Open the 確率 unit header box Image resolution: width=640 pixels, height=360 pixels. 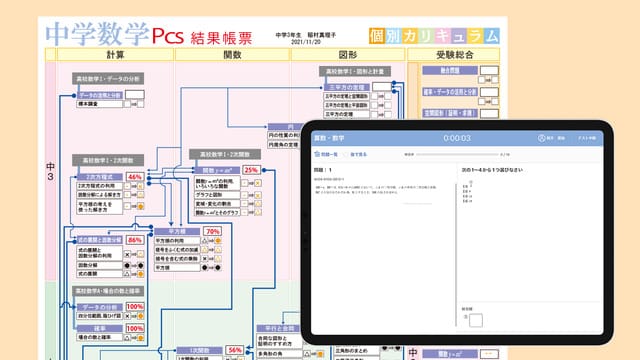point(100,329)
